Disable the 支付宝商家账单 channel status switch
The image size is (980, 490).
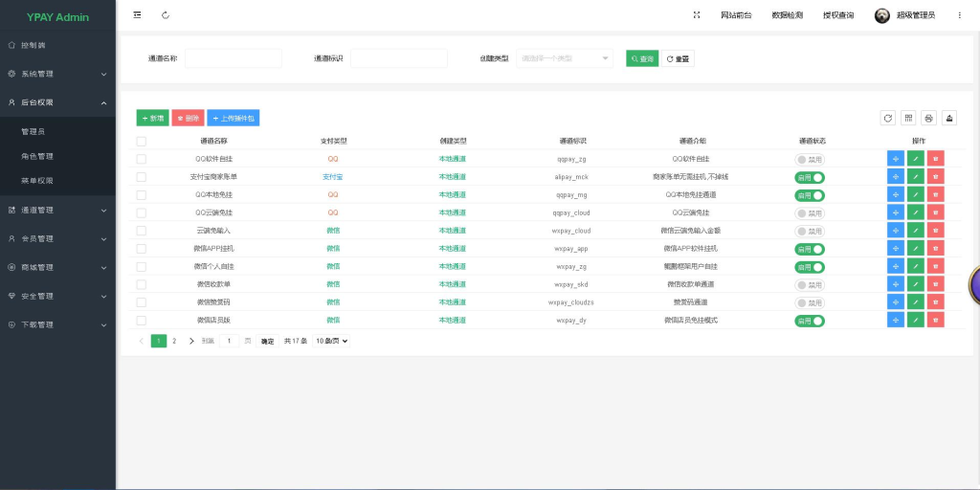point(810,177)
